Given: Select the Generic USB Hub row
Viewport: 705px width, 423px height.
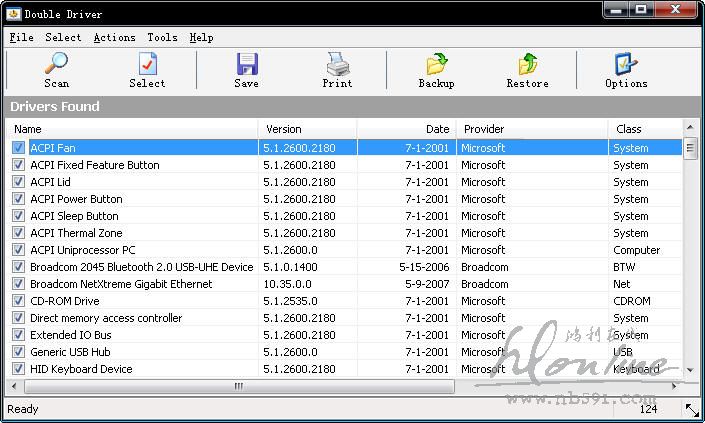Looking at the screenshot, I should click(70, 352).
